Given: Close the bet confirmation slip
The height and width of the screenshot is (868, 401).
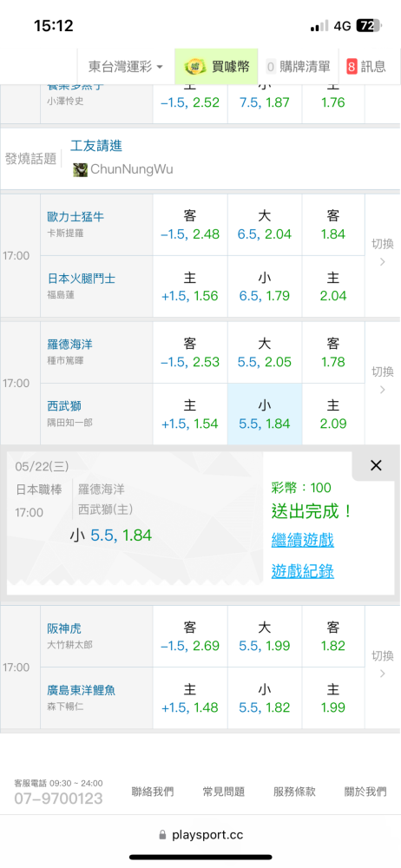Looking at the screenshot, I should (376, 465).
